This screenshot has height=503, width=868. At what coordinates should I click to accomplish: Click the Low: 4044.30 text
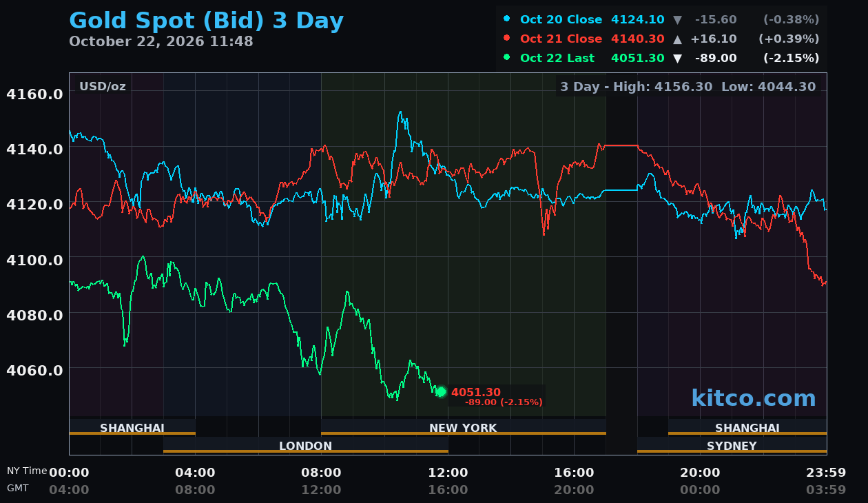tap(768, 87)
